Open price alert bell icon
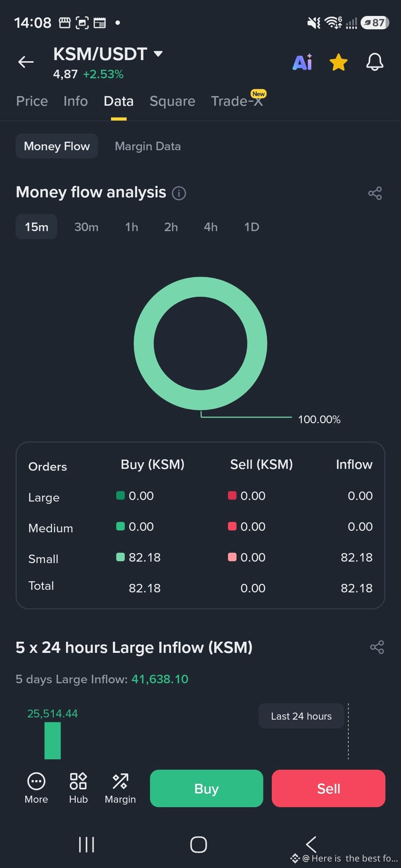Image resolution: width=401 pixels, height=868 pixels. [x=375, y=62]
